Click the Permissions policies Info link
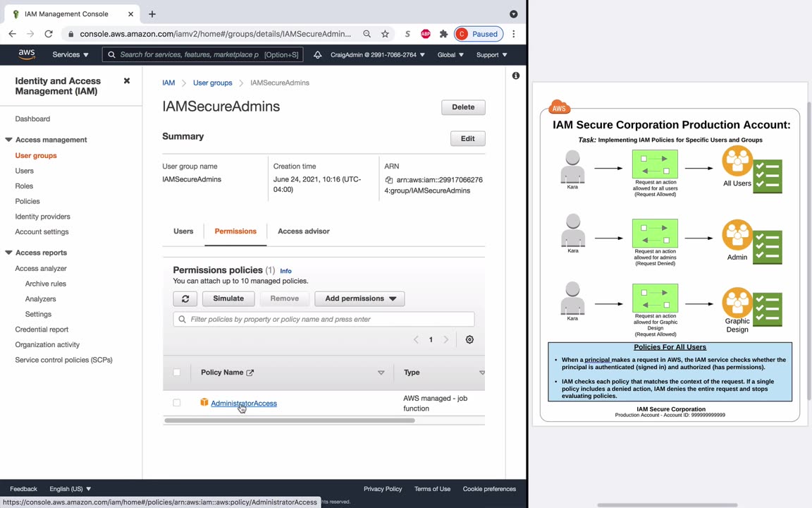 click(285, 271)
